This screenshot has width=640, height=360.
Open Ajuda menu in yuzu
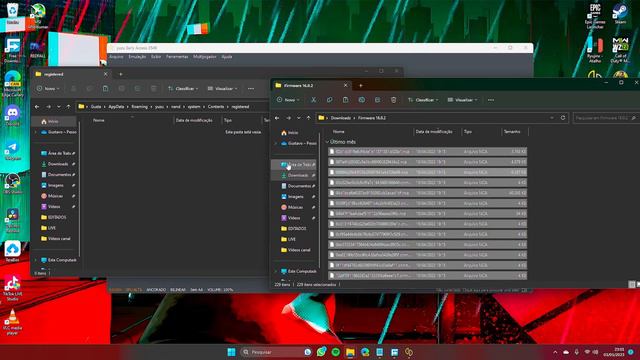[x=227, y=57]
